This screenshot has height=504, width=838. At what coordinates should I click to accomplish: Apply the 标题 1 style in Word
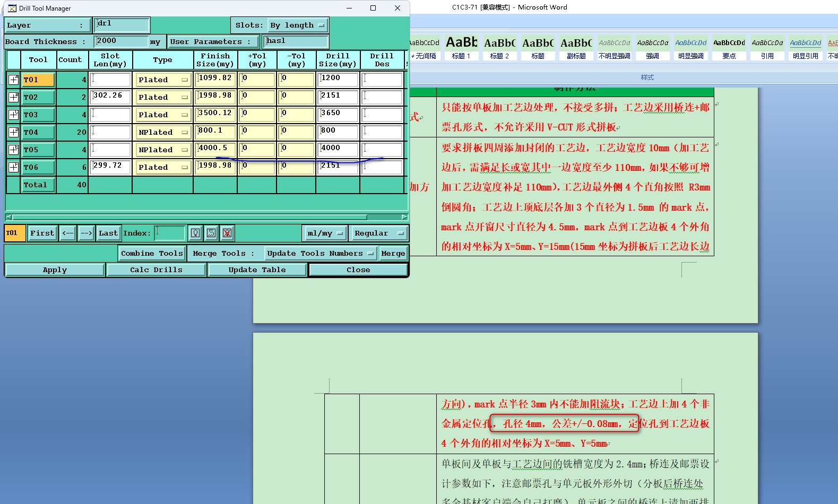(461, 48)
